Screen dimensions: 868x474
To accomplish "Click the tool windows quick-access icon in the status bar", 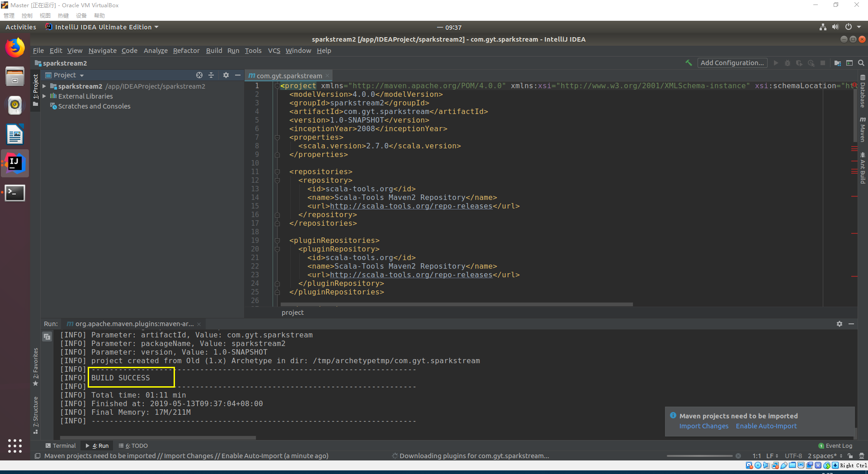I will [x=38, y=456].
